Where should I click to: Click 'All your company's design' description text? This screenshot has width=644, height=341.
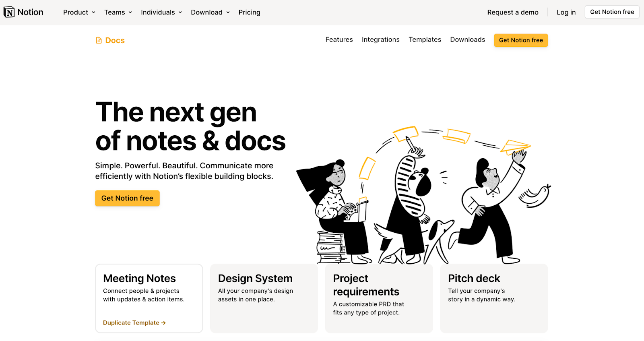tap(256, 295)
